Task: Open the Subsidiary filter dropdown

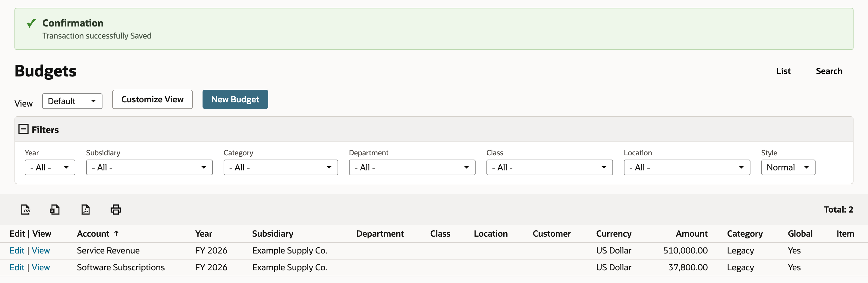Action: (149, 167)
